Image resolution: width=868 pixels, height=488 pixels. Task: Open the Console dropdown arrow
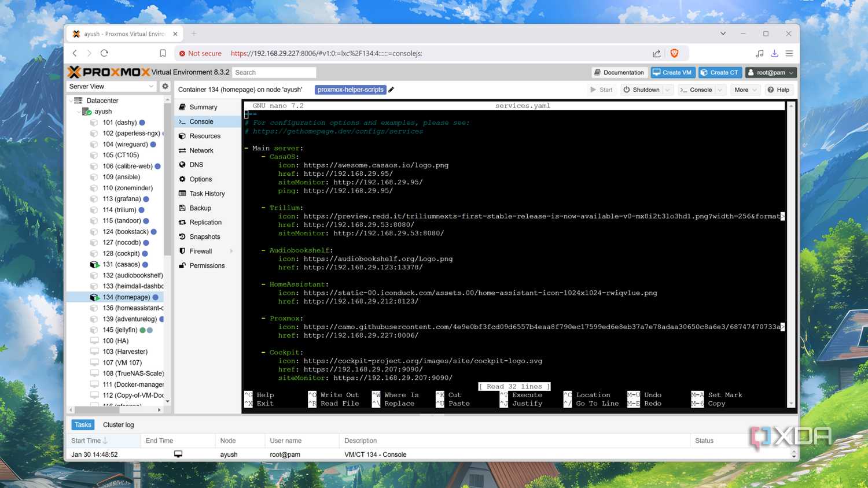pos(720,90)
